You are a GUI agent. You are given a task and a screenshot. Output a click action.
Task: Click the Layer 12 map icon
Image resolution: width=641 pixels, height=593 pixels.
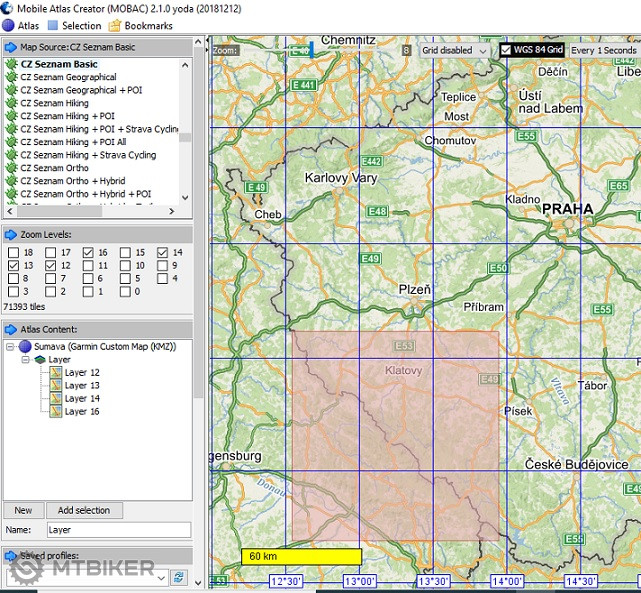tap(56, 372)
